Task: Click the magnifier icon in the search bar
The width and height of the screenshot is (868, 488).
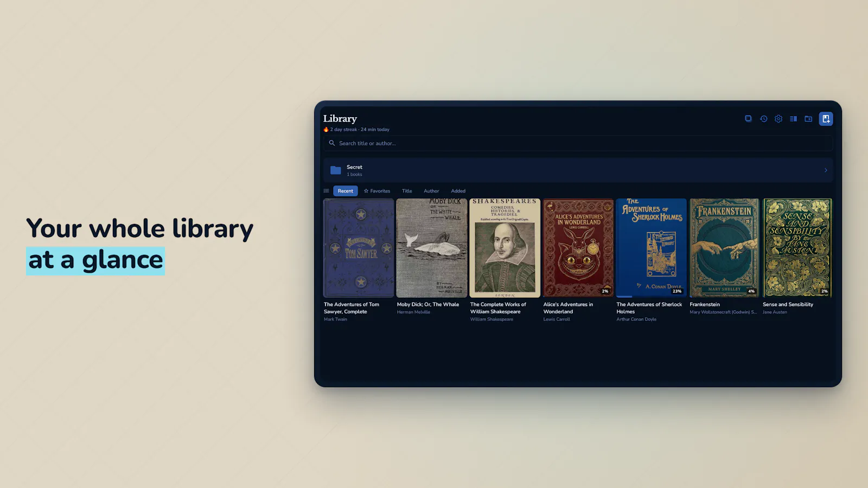Action: (332, 143)
